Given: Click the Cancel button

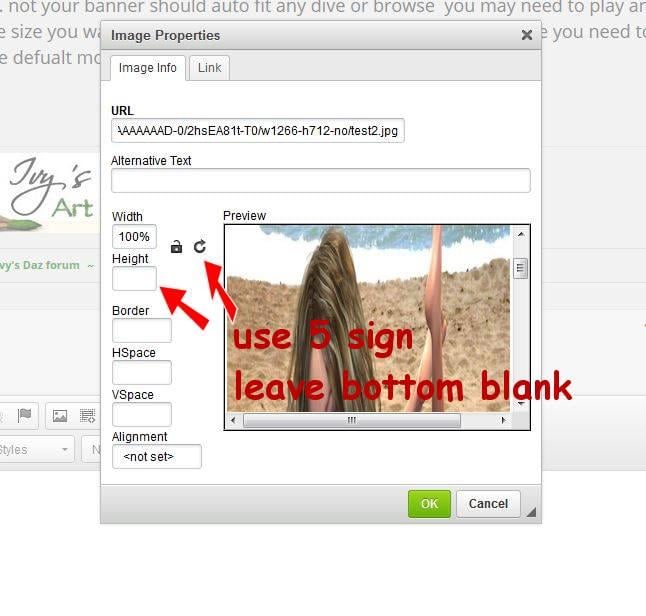Looking at the screenshot, I should [x=488, y=504].
